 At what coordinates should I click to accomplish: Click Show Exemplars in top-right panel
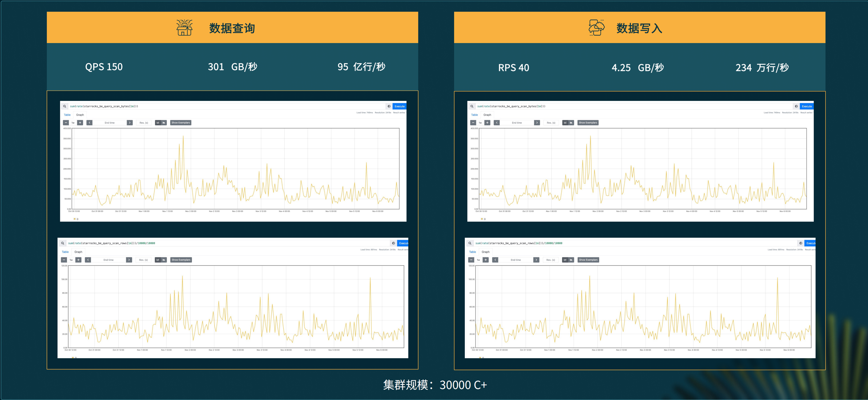coord(588,123)
